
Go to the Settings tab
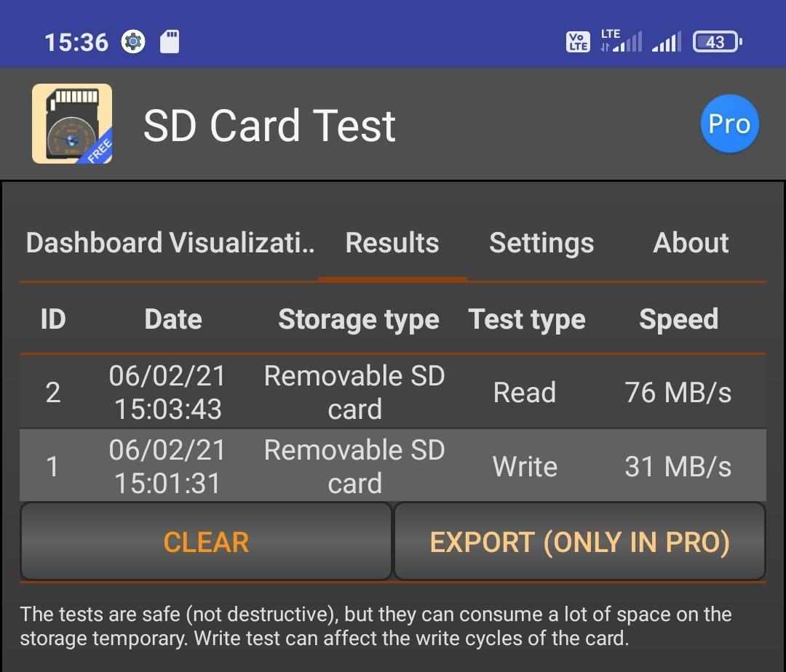(541, 244)
